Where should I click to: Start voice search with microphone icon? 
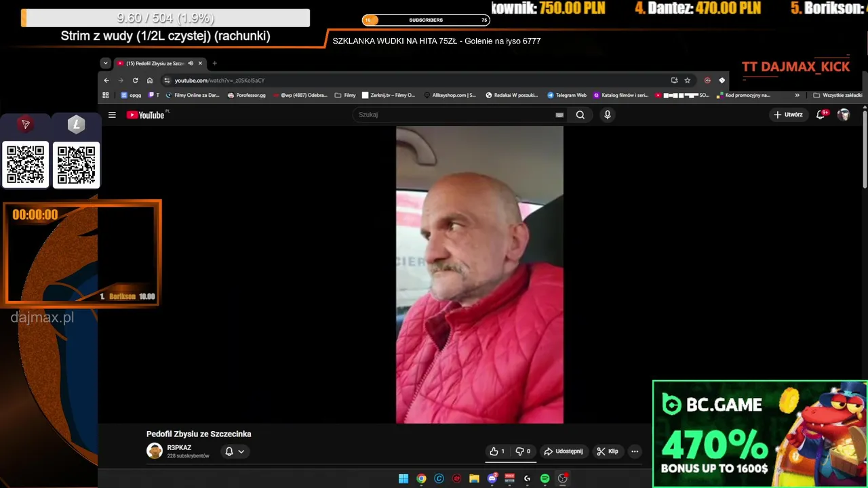click(x=608, y=115)
